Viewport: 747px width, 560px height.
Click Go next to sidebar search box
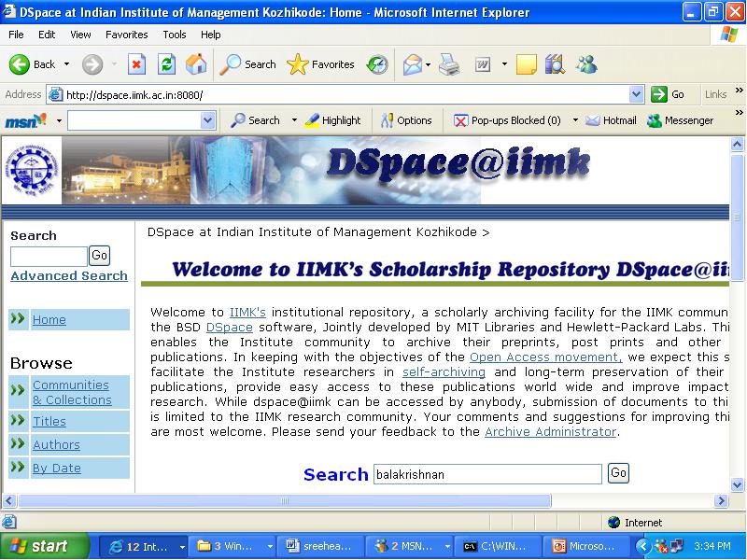[99, 256]
